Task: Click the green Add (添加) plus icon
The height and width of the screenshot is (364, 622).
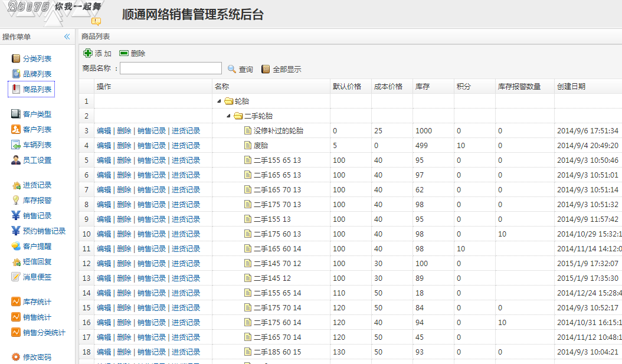Action: click(88, 53)
